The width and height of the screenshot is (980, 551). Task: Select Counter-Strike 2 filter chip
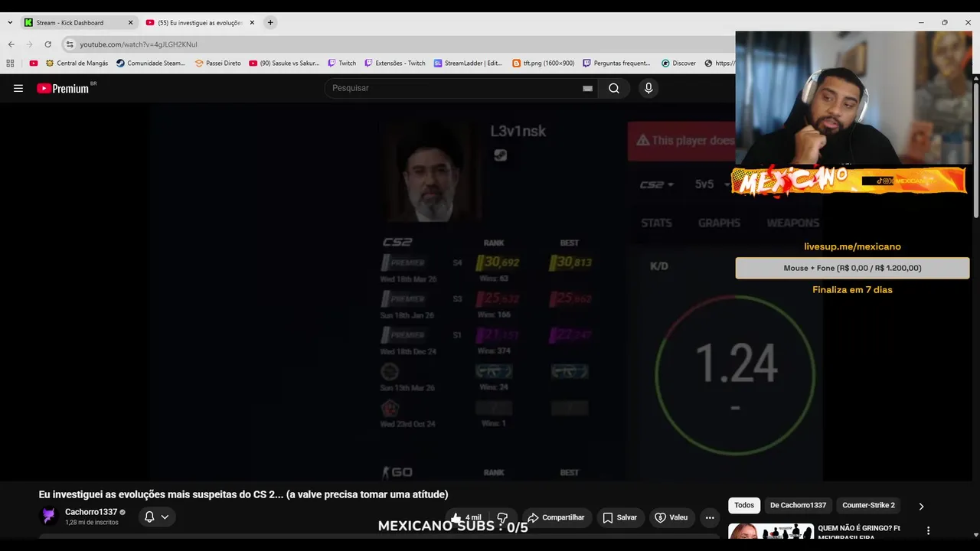pos(868,505)
